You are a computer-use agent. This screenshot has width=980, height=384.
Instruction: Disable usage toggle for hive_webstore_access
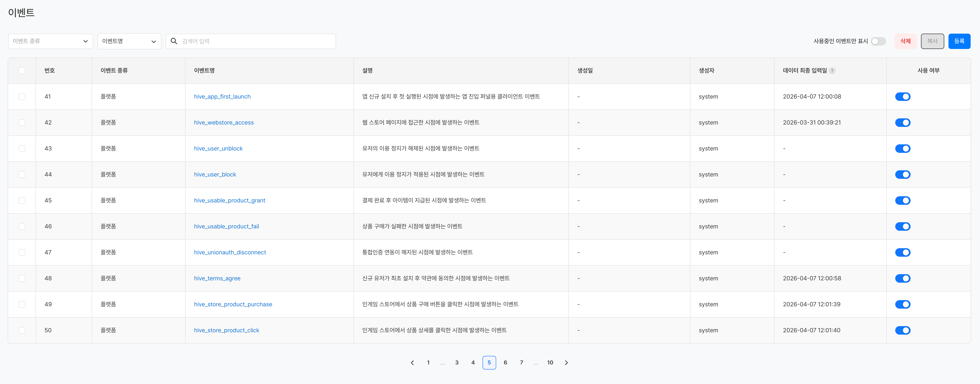pos(902,122)
